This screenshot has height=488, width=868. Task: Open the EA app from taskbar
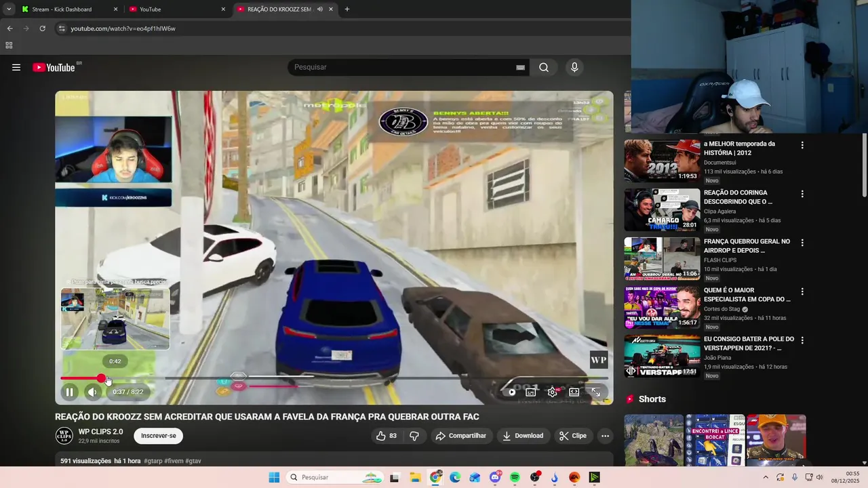(x=574, y=477)
